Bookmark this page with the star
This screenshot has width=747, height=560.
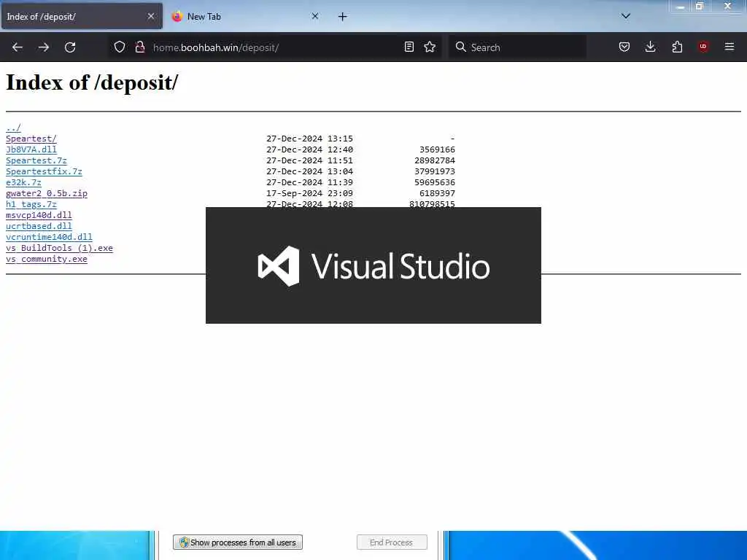click(430, 47)
